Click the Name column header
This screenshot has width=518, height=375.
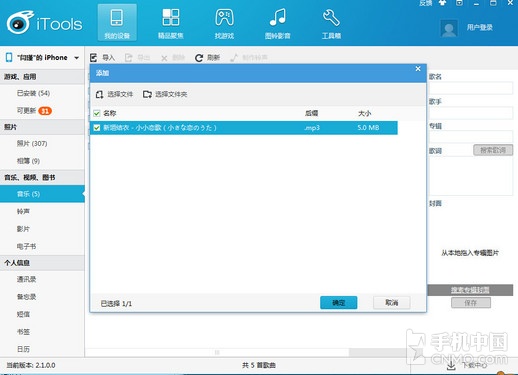(x=110, y=113)
